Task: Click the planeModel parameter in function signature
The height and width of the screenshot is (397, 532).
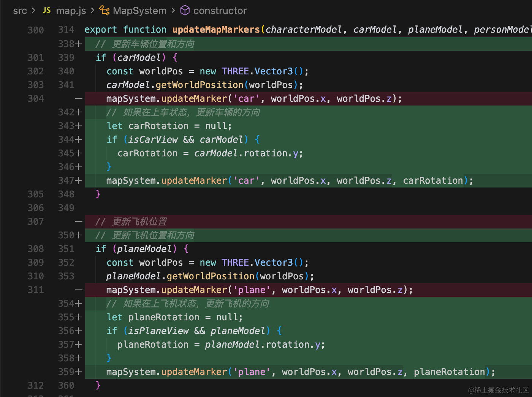Action: point(435,30)
